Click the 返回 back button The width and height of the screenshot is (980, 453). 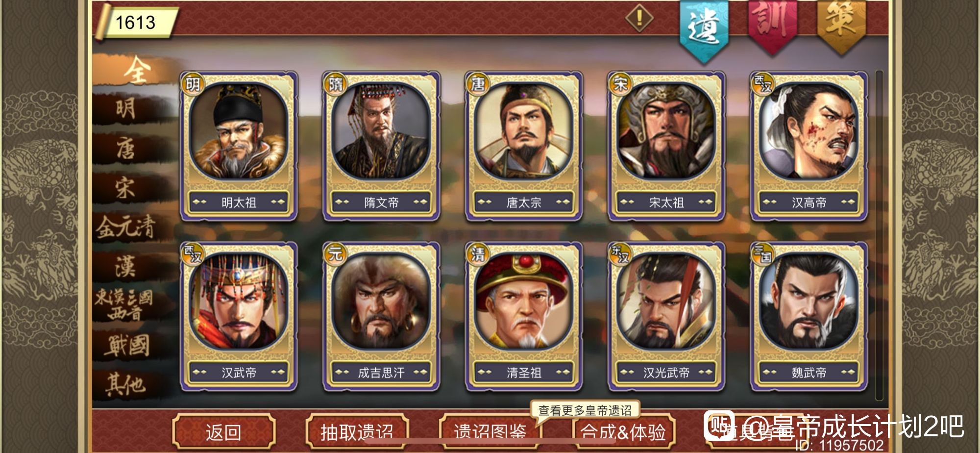[223, 432]
